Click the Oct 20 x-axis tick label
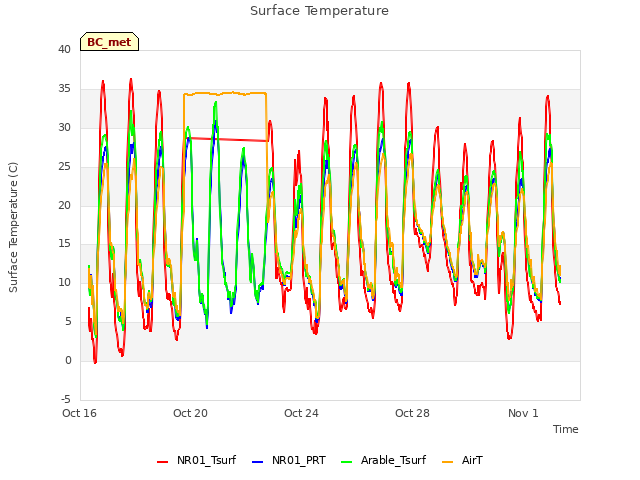Image resolution: width=640 pixels, height=480 pixels. (x=190, y=413)
